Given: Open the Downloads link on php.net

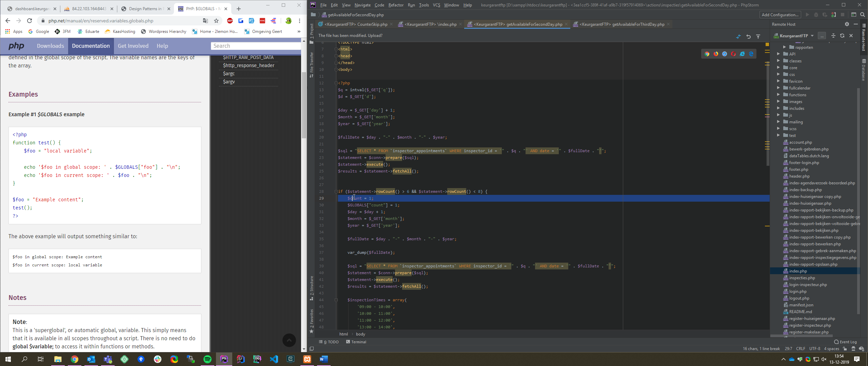Looking at the screenshot, I should (50, 46).
